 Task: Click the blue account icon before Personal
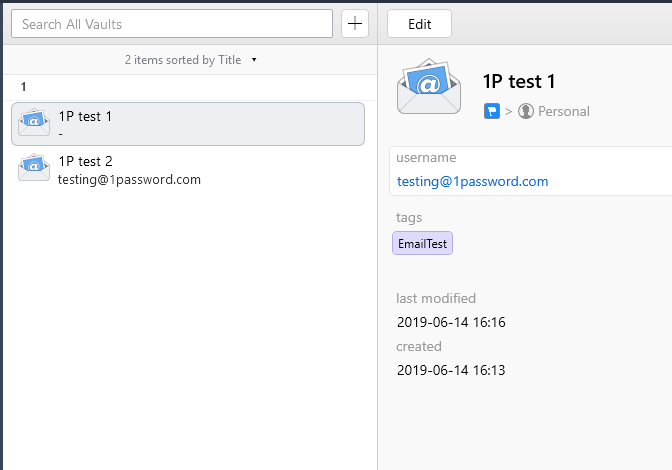coord(492,111)
